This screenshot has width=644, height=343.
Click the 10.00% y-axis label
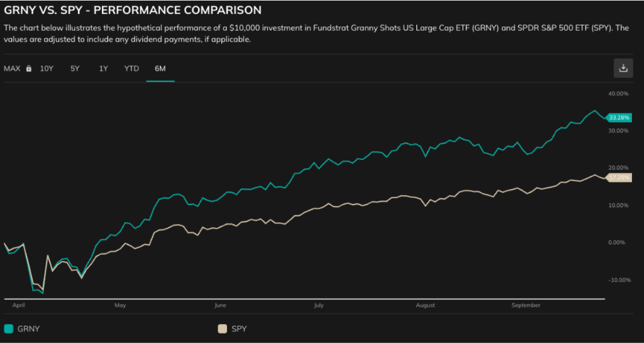(618, 205)
